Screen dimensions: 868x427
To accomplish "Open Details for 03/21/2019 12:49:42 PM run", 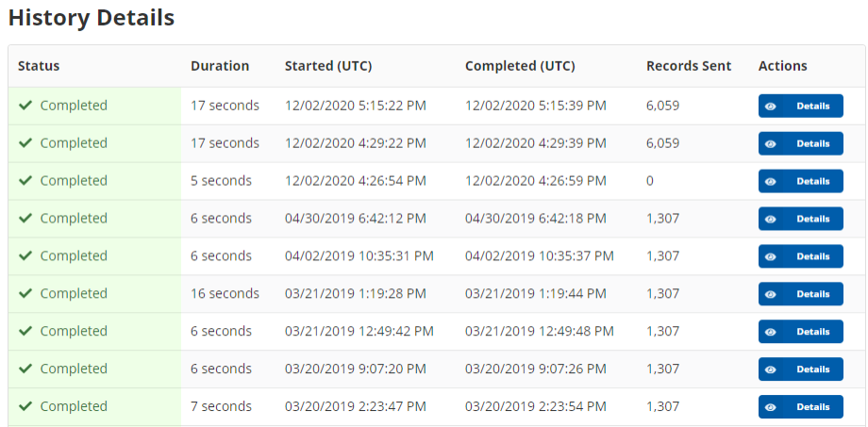I will [x=800, y=332].
